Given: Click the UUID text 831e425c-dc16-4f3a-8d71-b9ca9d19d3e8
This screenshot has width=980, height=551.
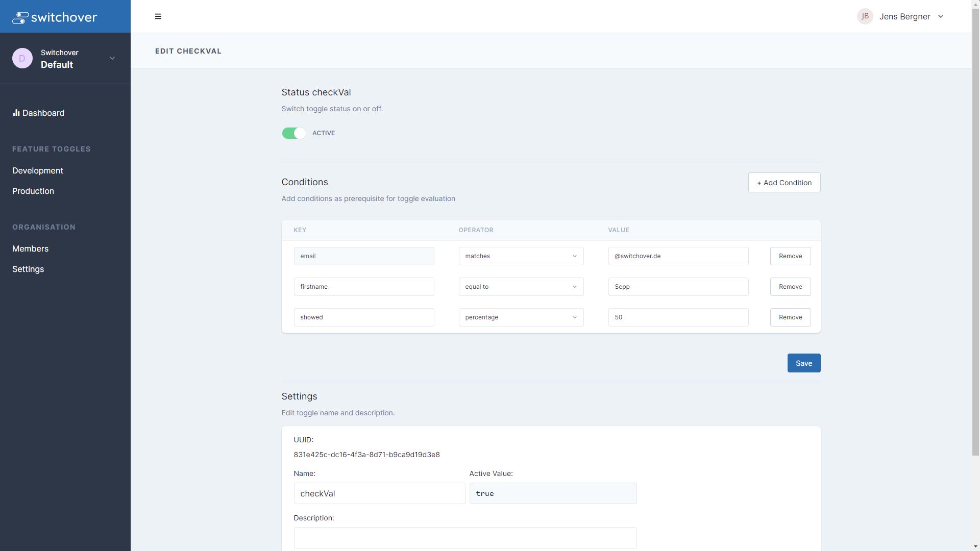Looking at the screenshot, I should pos(366,455).
